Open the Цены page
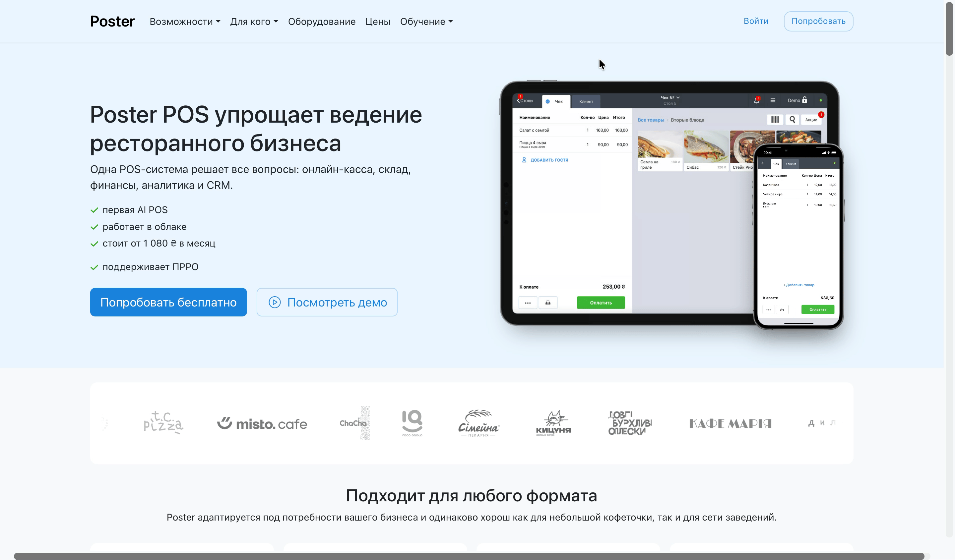Viewport: 955px width, 560px height. [377, 22]
